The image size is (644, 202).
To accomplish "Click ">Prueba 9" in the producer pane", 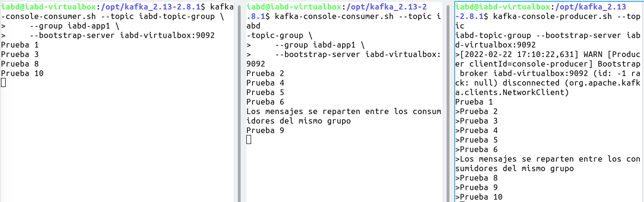I will (476, 187).
